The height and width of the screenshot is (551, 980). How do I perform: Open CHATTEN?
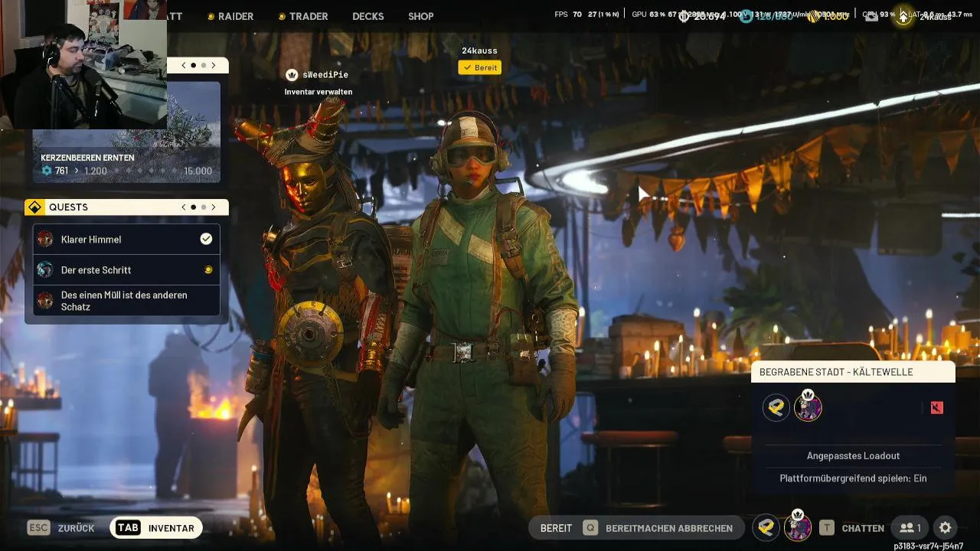[x=863, y=528]
